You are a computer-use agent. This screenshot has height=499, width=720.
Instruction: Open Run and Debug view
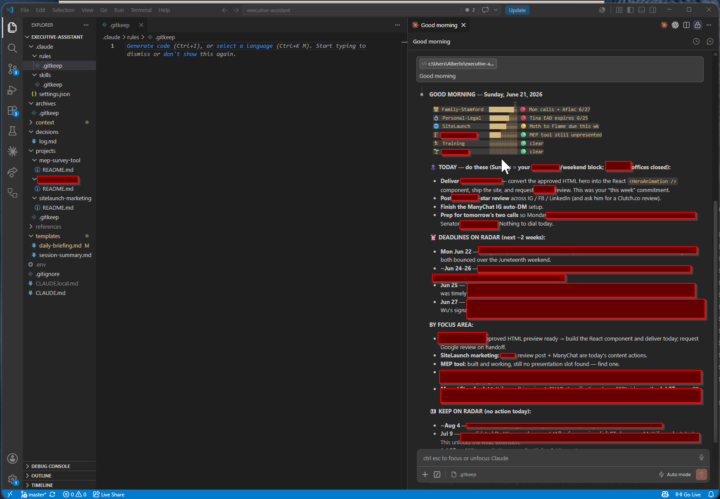point(12,90)
